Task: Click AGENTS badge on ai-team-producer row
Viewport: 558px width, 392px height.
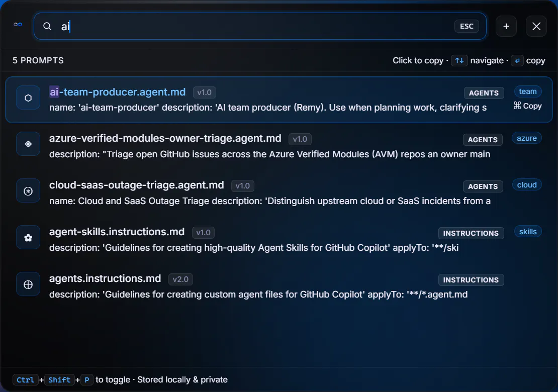Action: tap(484, 93)
